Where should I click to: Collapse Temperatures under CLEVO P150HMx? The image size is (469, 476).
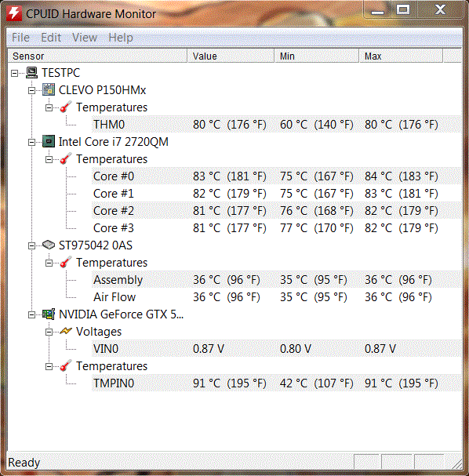[x=49, y=107]
